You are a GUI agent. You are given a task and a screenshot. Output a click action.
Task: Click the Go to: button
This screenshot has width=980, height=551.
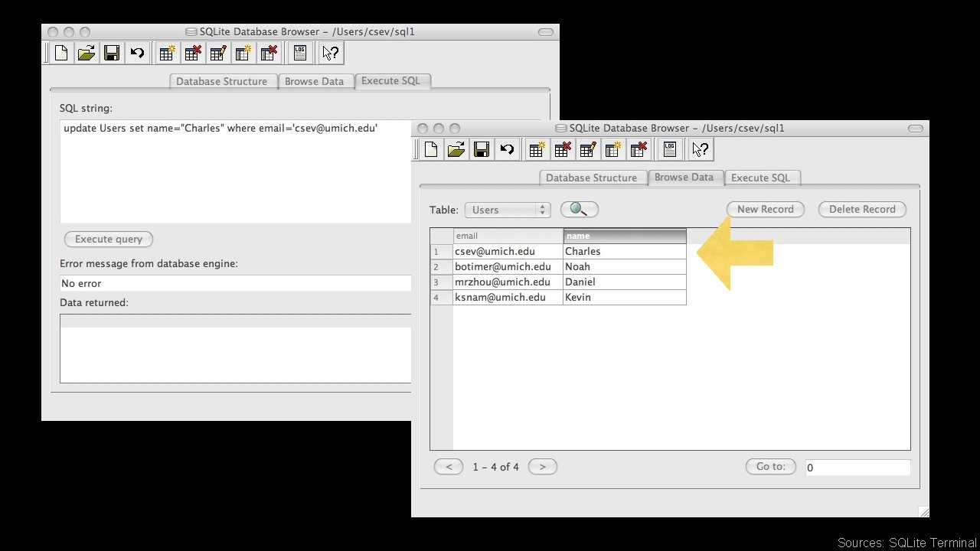click(771, 466)
